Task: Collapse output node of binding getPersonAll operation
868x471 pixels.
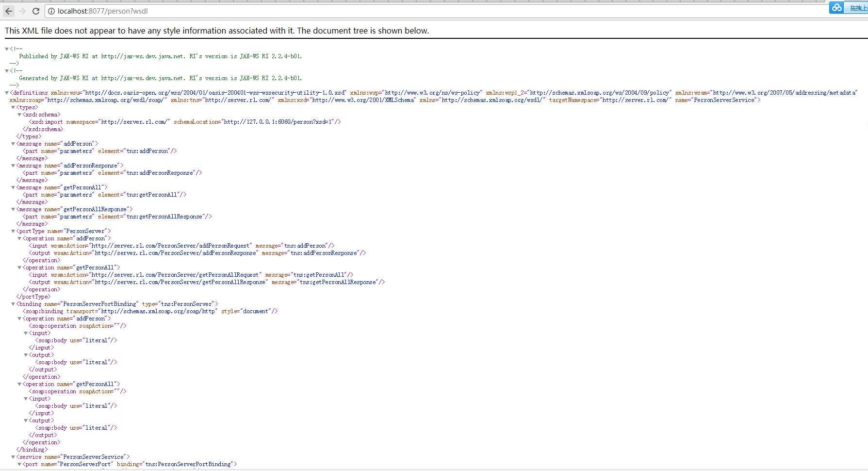Action: point(26,421)
